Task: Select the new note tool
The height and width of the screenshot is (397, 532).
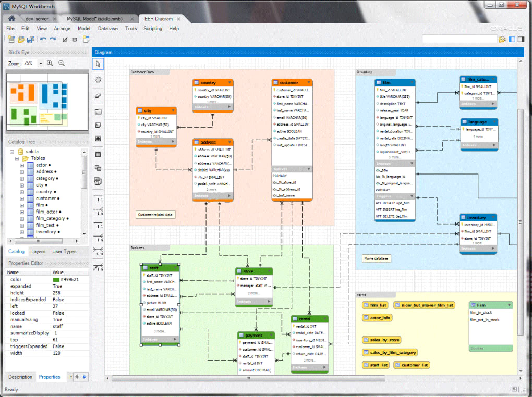Action: tap(98, 125)
